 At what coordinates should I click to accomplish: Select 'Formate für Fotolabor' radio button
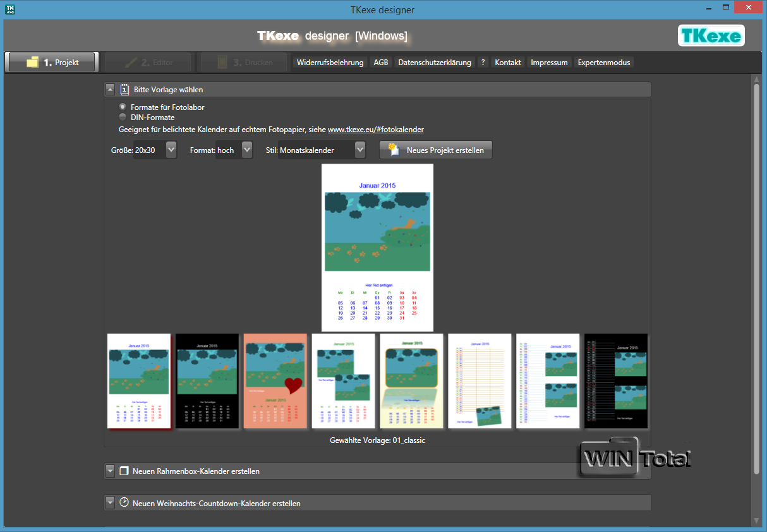[x=123, y=107]
